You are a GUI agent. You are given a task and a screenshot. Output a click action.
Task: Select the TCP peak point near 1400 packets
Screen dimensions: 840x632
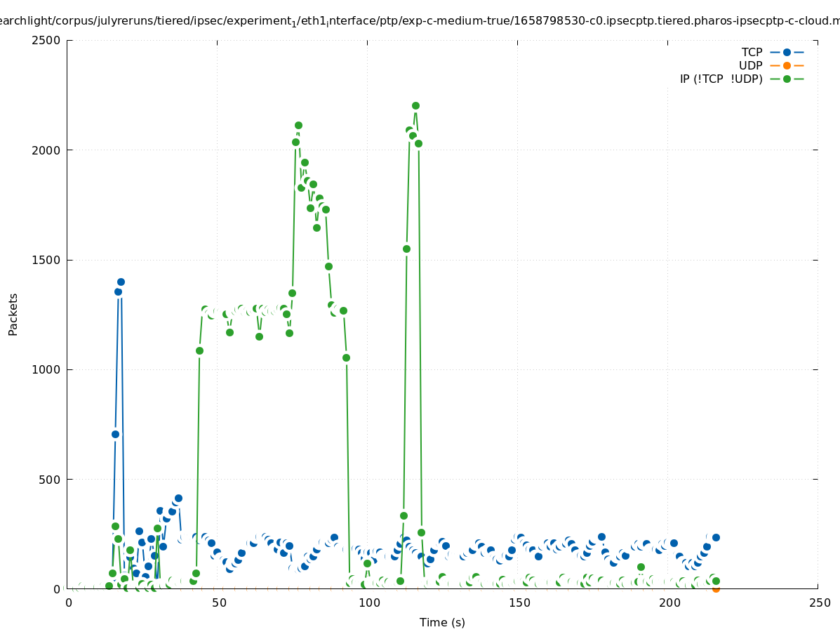coord(121,282)
